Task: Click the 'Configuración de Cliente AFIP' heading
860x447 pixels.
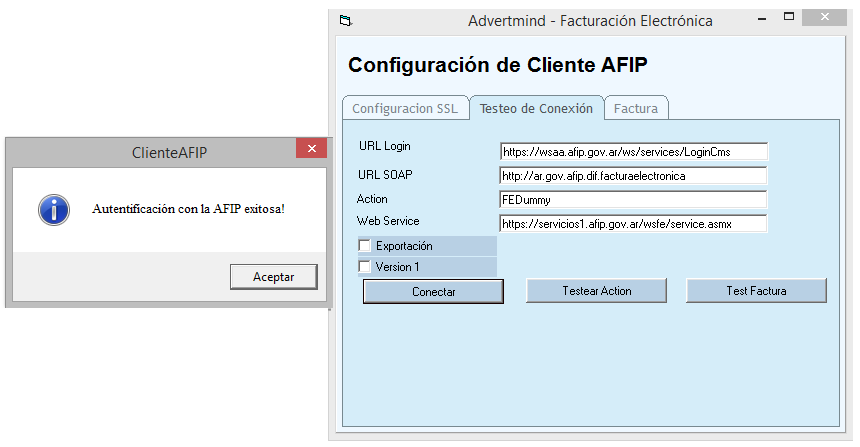Action: [x=497, y=65]
